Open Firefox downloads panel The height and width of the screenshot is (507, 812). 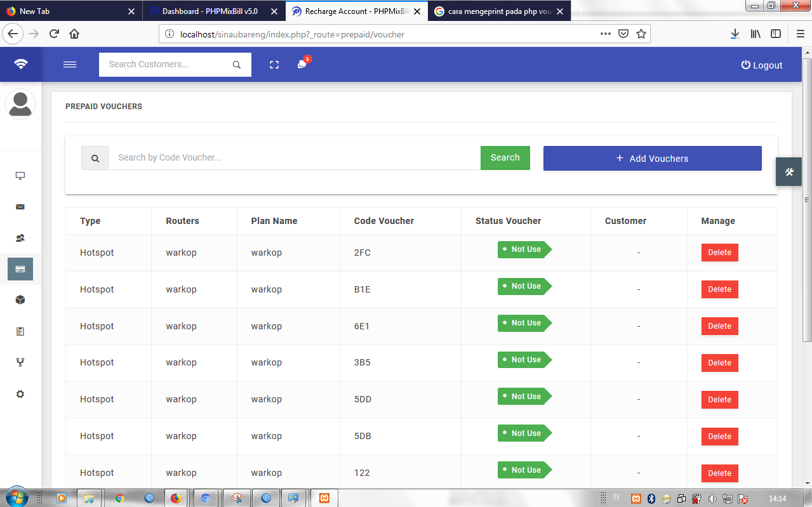coord(735,34)
